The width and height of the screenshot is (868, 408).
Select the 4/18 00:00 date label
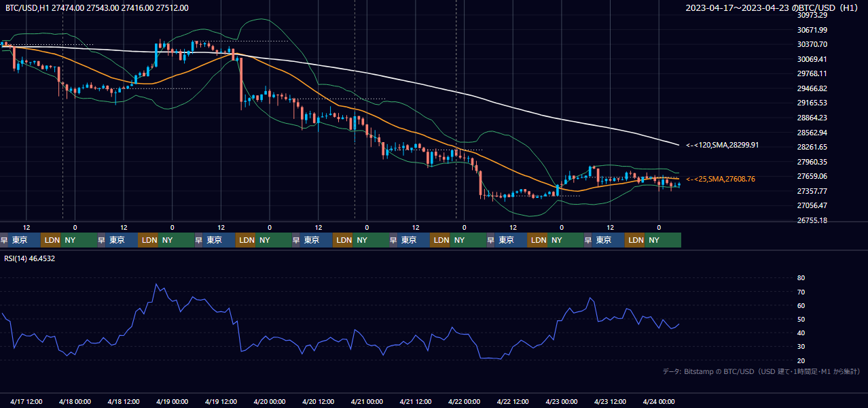tap(75, 401)
